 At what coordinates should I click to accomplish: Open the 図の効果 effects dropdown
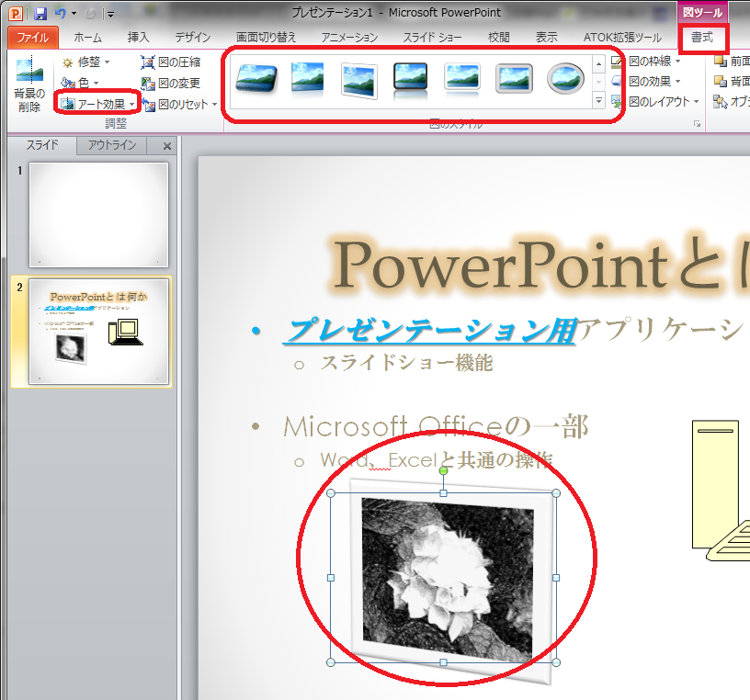(x=647, y=81)
